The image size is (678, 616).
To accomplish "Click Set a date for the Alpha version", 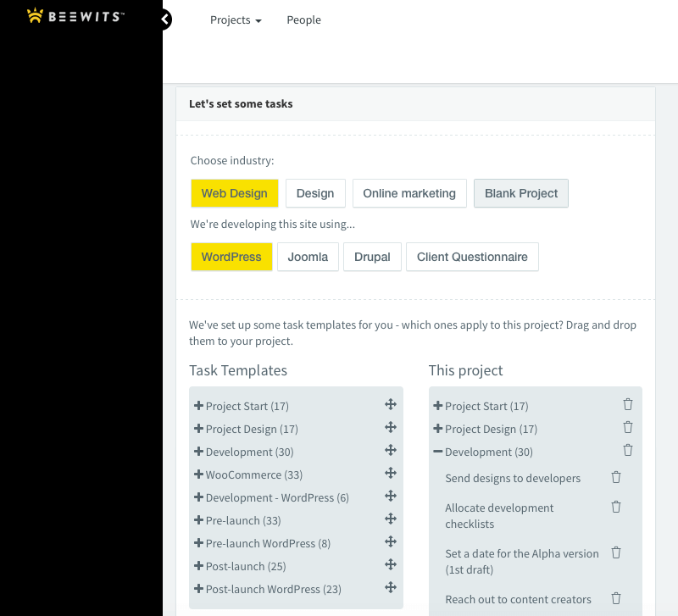I will tap(522, 562).
